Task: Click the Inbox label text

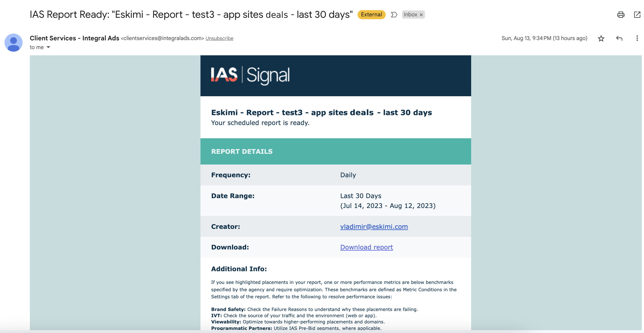Action: [x=410, y=15]
